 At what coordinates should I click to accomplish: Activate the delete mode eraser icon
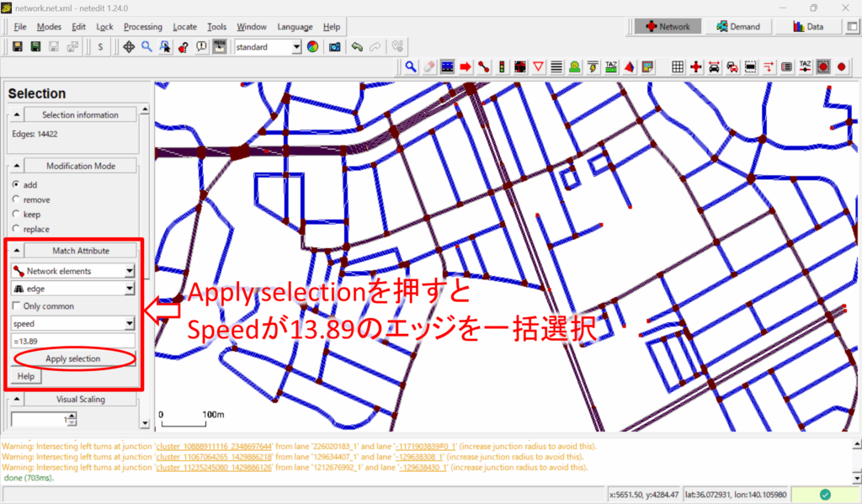[429, 66]
